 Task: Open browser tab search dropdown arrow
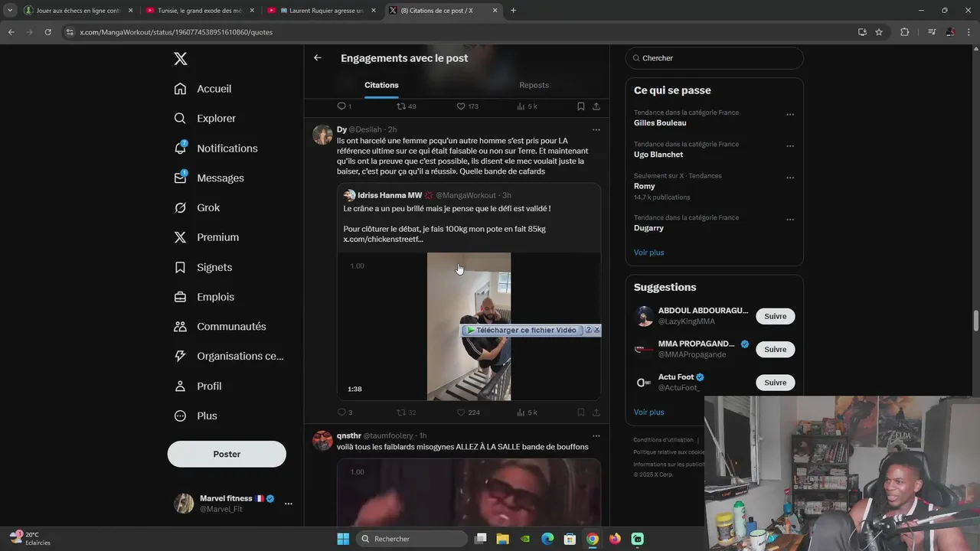(x=10, y=11)
